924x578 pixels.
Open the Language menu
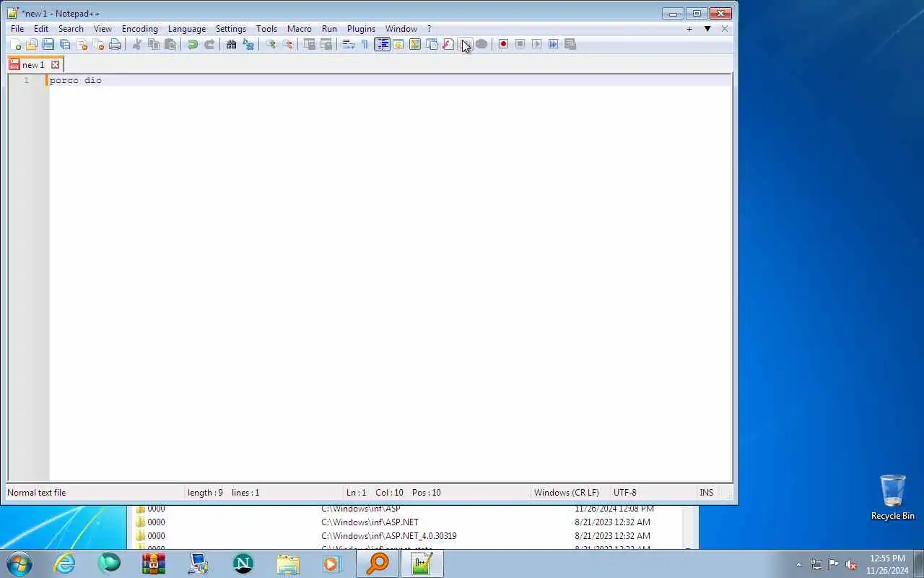pos(187,29)
